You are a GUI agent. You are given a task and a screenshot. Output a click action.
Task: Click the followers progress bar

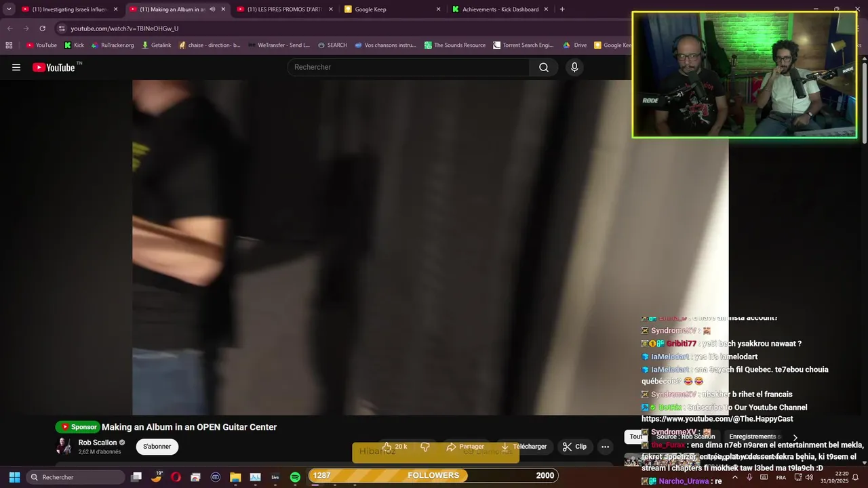pos(433,475)
